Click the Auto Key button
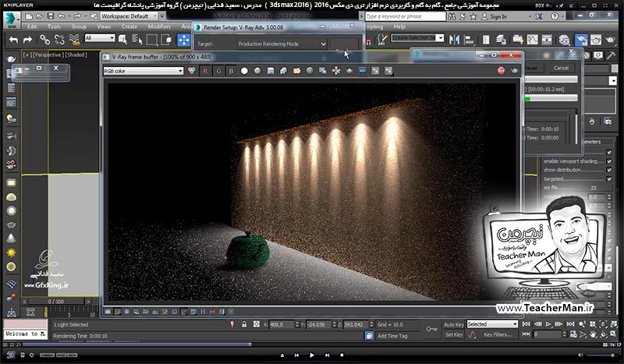The width and height of the screenshot is (624, 364). (454, 324)
